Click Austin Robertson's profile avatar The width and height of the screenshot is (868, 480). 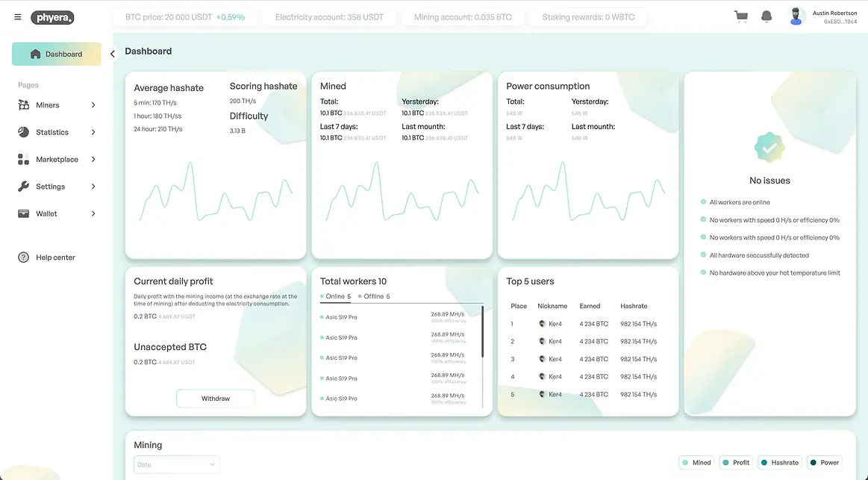point(797,16)
